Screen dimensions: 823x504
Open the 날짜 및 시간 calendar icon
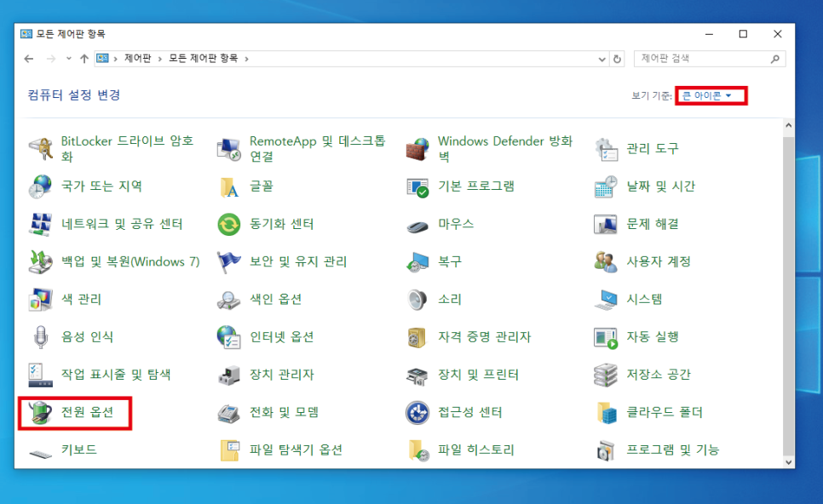click(606, 186)
